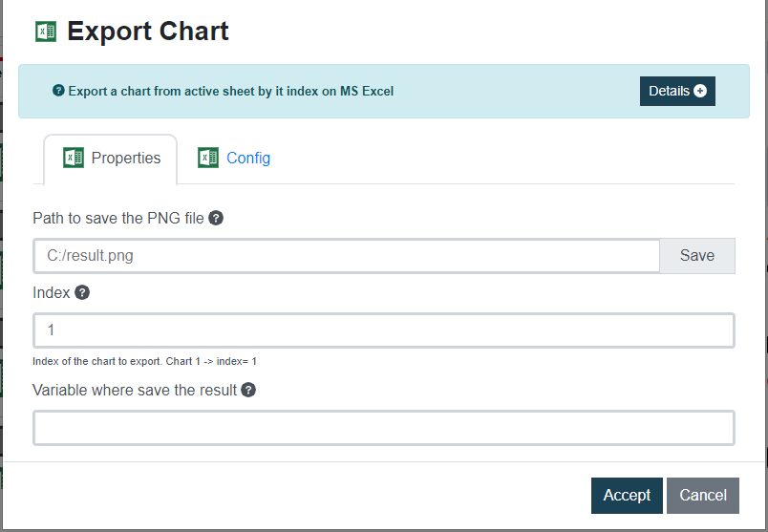Click the Excel icon on Config tab
Viewport: 768px width, 532px height.
(x=208, y=158)
